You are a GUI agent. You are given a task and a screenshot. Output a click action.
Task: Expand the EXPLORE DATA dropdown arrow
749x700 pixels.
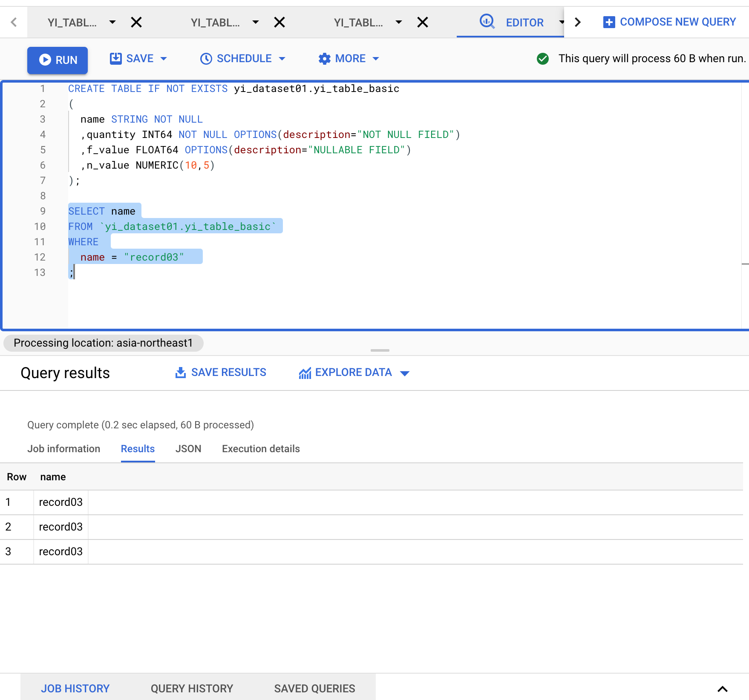coord(405,373)
